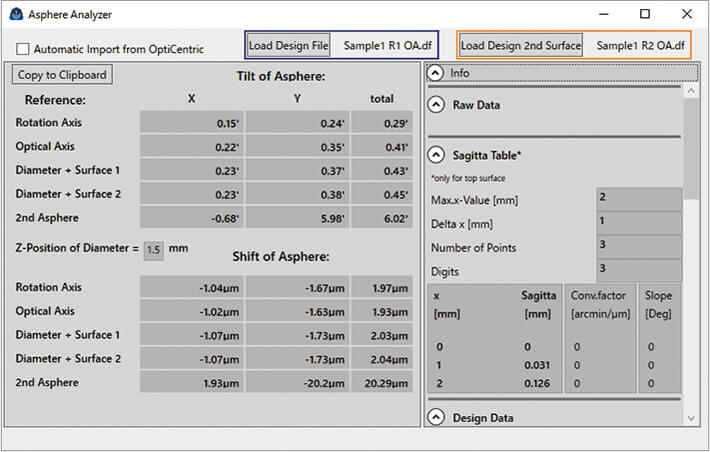
Task: Copy results with Copy to Clipboard
Action: tap(62, 75)
